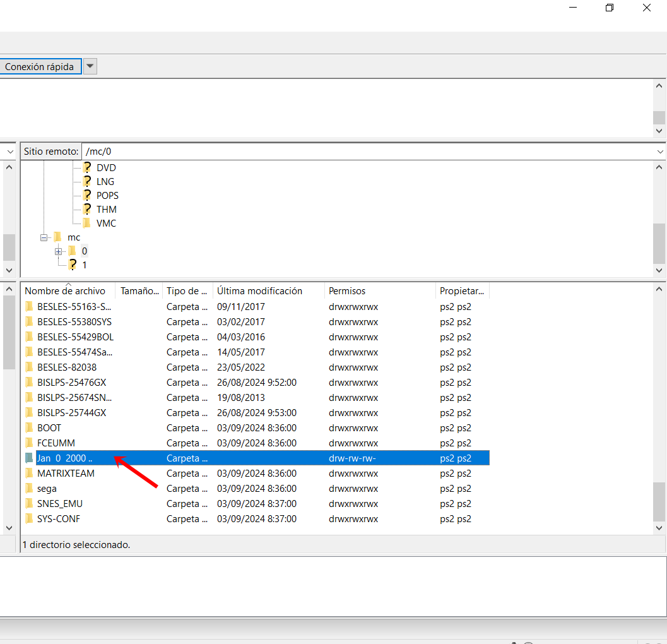Click the remote file list scrollbar down arrow
This screenshot has height=644, width=667.
(x=659, y=528)
